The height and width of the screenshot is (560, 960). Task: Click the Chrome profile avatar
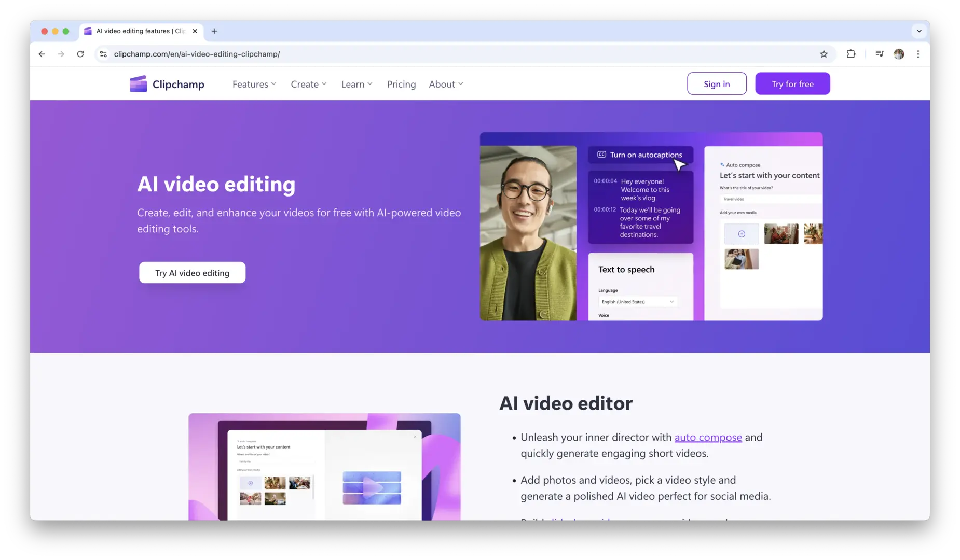(x=899, y=54)
